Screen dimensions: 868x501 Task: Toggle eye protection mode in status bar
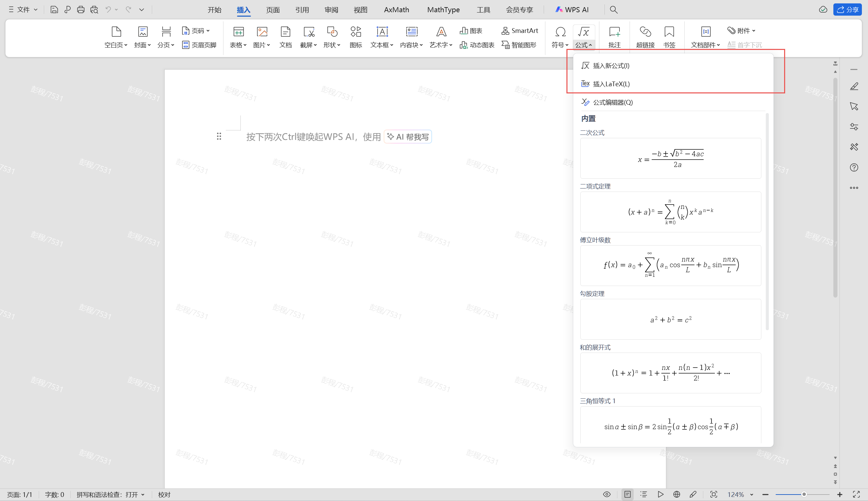[607, 495]
